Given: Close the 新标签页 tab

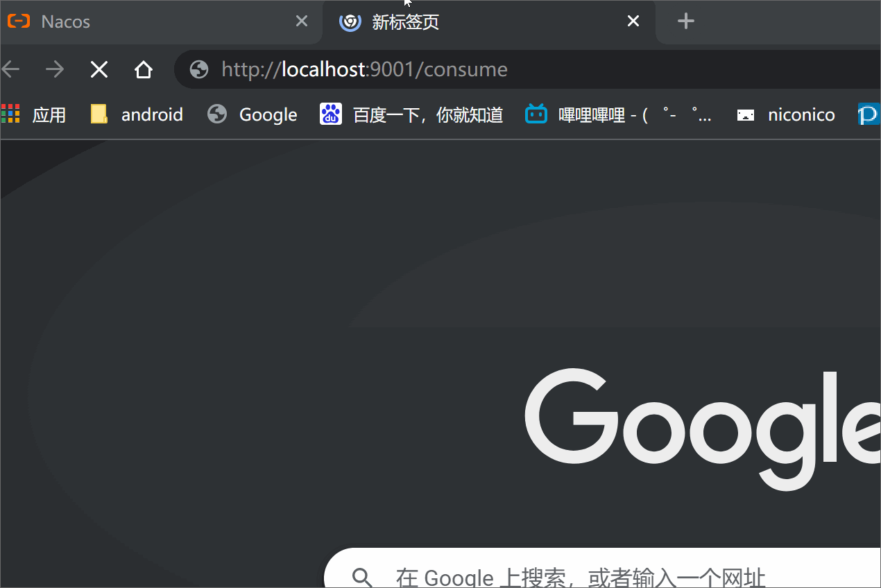Looking at the screenshot, I should 633,21.
